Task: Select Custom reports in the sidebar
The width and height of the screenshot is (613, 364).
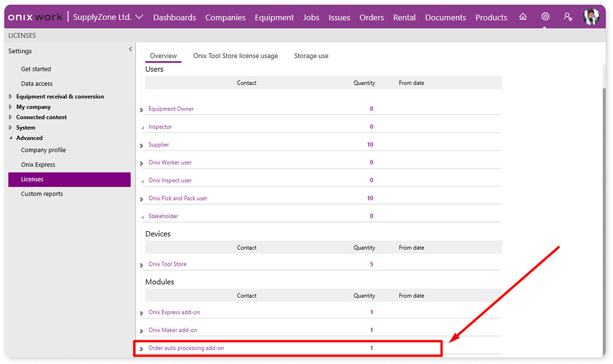Action: pos(42,193)
